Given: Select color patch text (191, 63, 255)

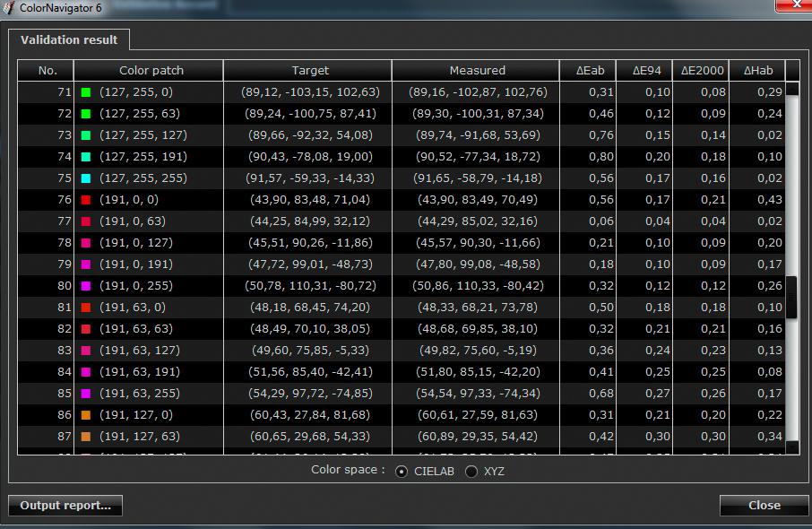Looking at the screenshot, I should tap(140, 394).
